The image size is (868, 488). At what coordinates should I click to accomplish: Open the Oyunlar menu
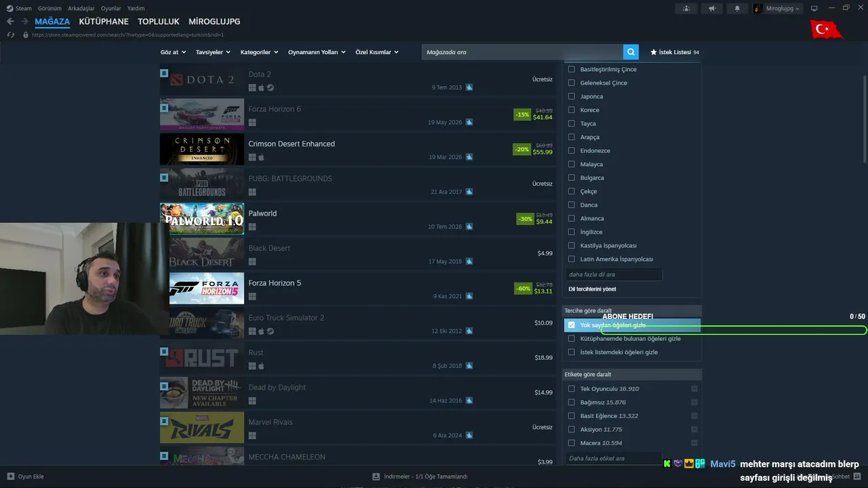[x=111, y=8]
